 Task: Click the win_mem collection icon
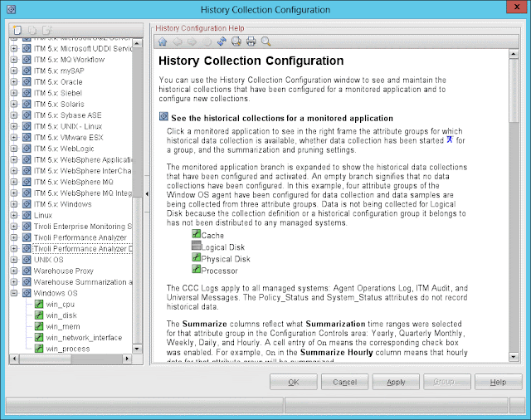(x=39, y=326)
